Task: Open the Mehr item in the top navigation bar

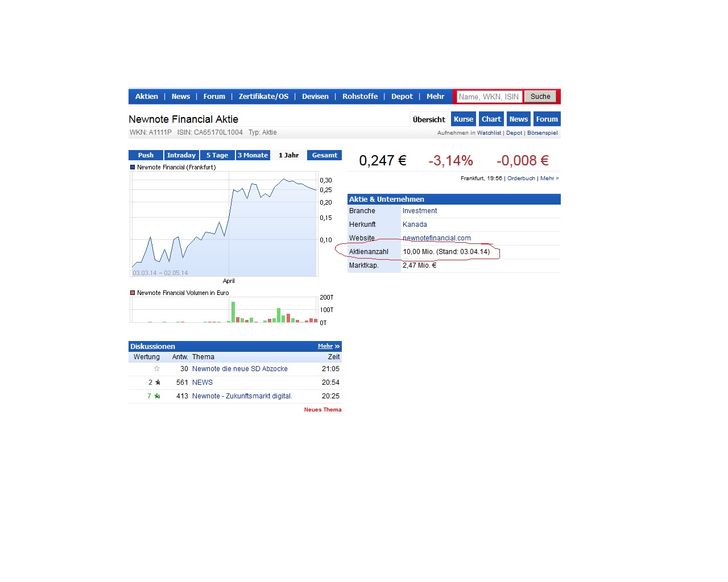Action: [435, 97]
